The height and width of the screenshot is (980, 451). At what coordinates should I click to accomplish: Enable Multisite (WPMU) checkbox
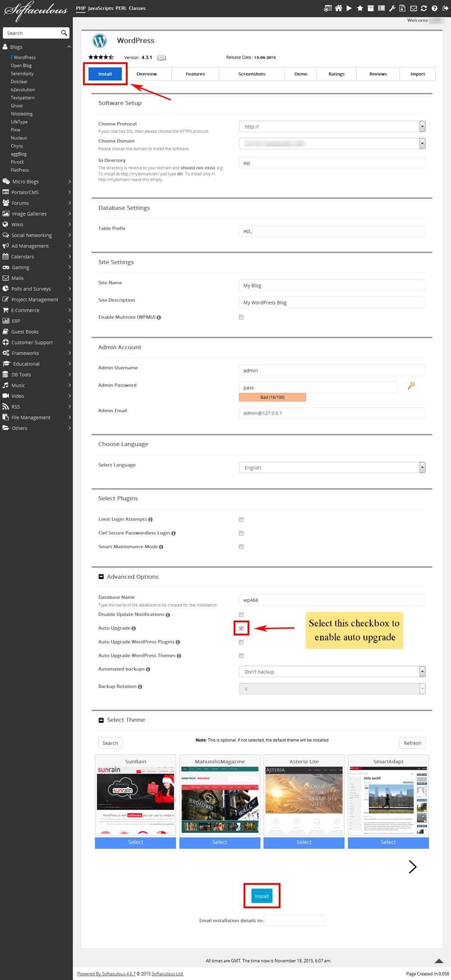pos(241,317)
